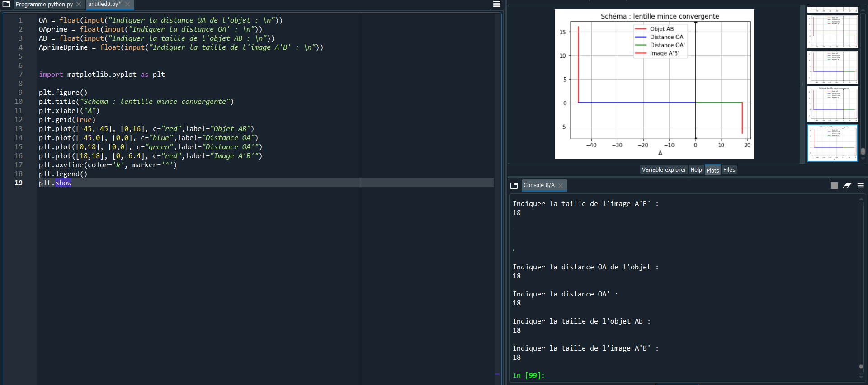Close the Console 8/A tab
The image size is (868, 385).
point(561,185)
